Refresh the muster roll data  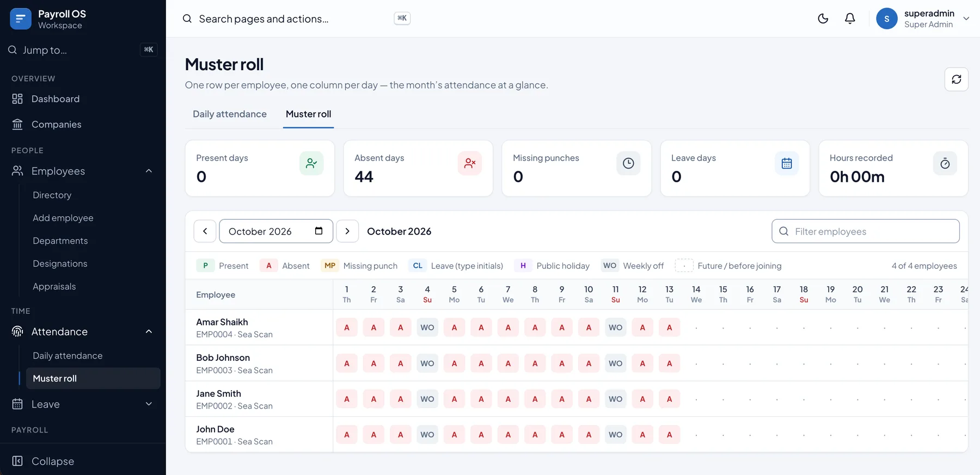point(957,79)
